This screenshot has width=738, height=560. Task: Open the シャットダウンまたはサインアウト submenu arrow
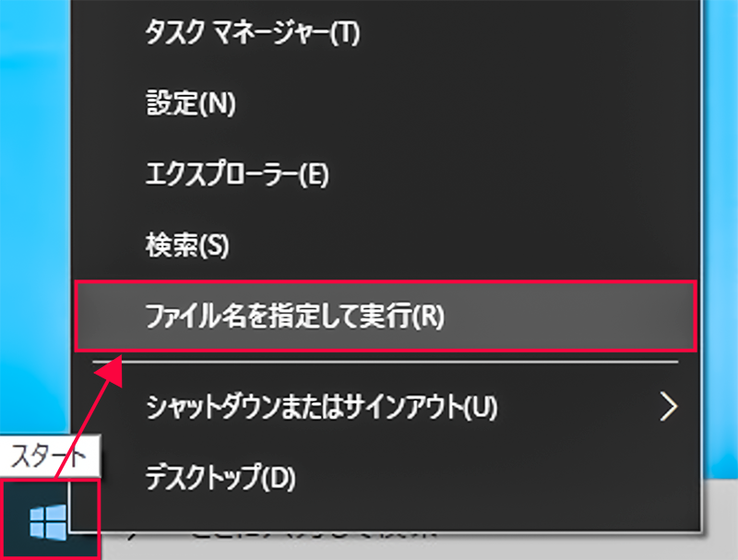pyautogui.click(x=668, y=406)
